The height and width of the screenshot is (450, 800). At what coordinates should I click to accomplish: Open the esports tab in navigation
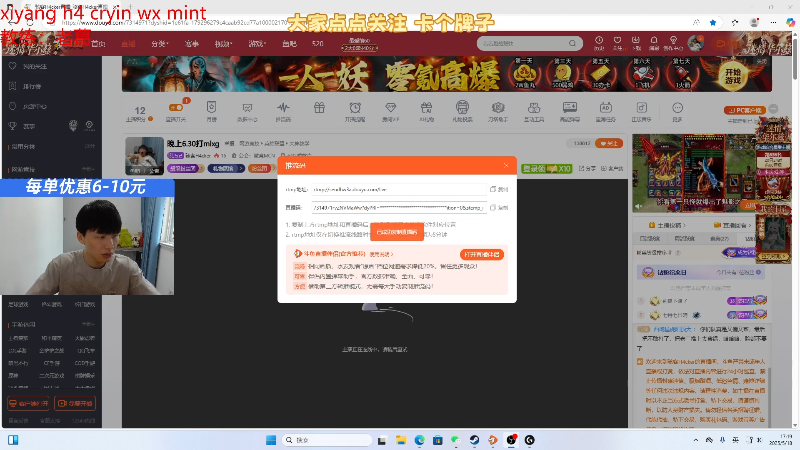tap(192, 44)
